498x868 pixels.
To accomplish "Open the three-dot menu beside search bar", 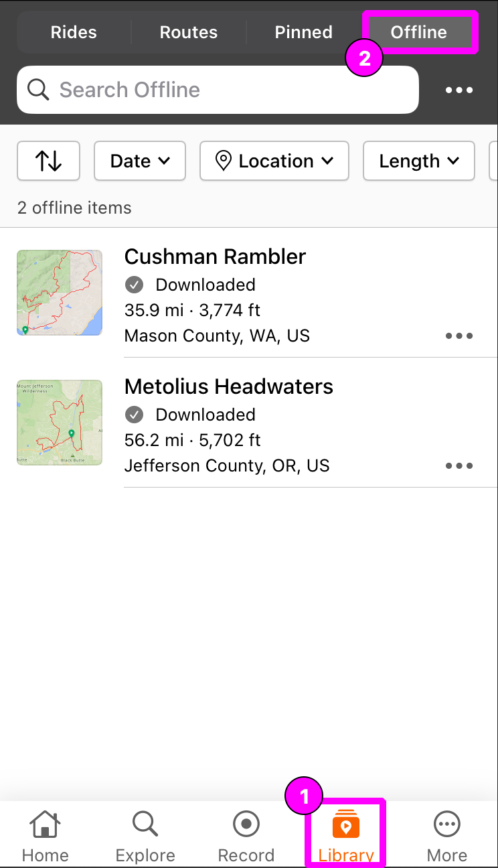I will [x=459, y=90].
